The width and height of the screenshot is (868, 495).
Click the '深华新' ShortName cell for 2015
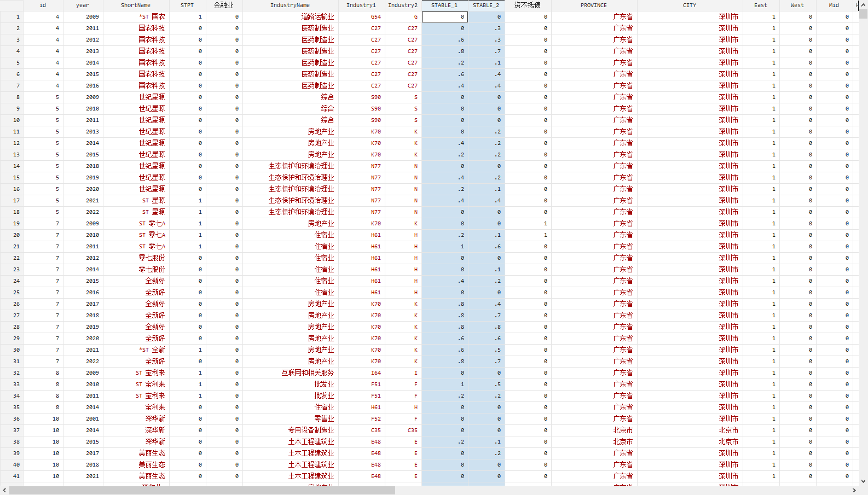point(136,442)
